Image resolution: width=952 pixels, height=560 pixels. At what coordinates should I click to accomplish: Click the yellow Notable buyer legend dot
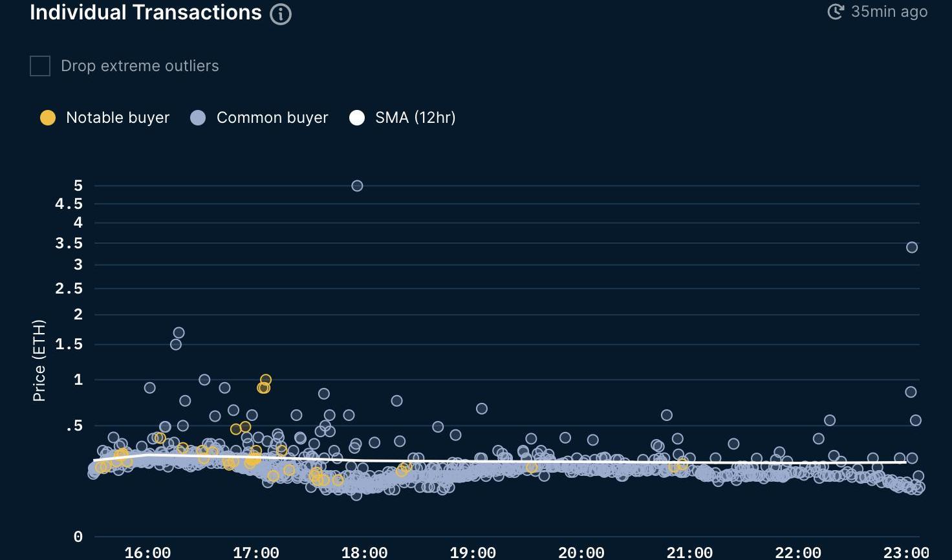48,118
